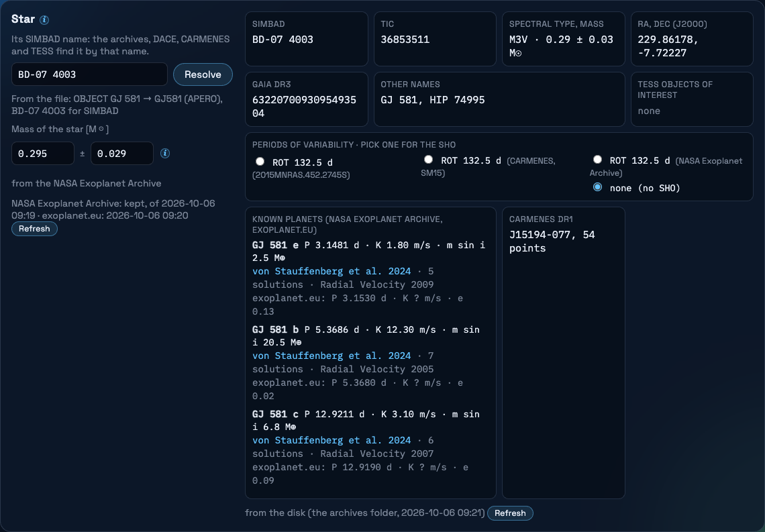765x532 pixels.
Task: Select CARMENES DR1 entry J15194-077, 54 points
Action: (x=552, y=242)
